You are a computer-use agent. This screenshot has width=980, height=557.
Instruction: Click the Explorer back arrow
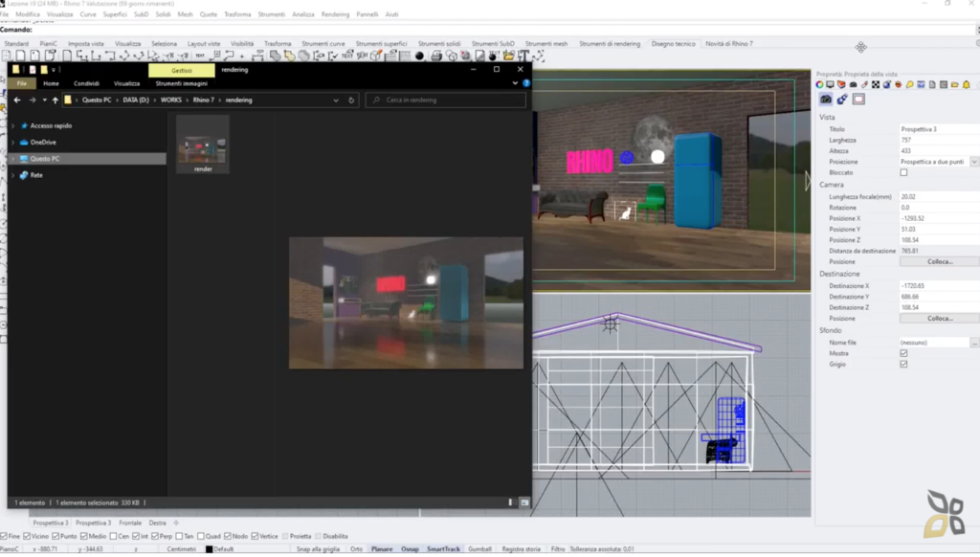pos(17,100)
